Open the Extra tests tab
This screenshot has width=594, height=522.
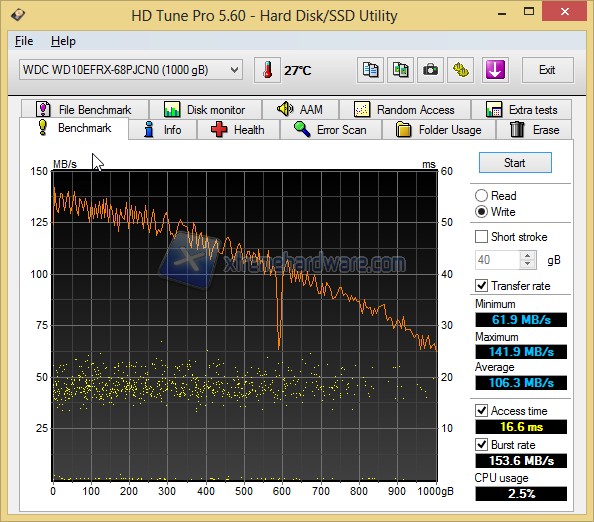coord(521,109)
